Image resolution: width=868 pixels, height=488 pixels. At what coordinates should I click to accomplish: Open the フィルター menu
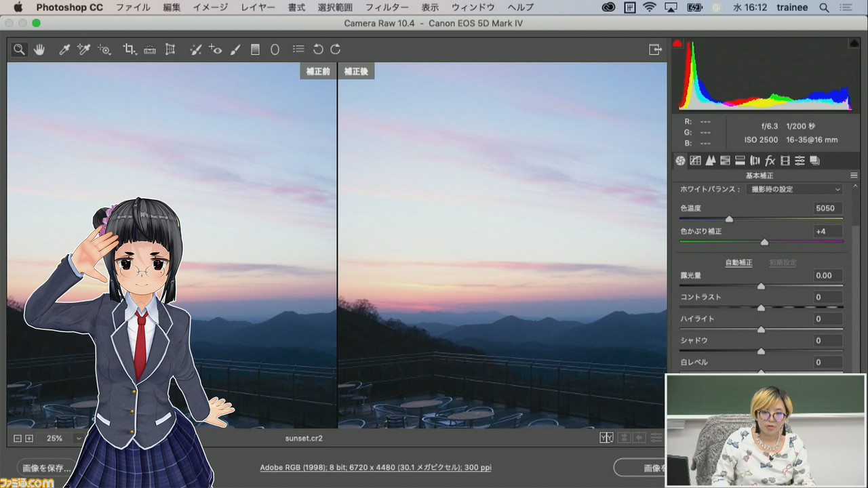387,7
